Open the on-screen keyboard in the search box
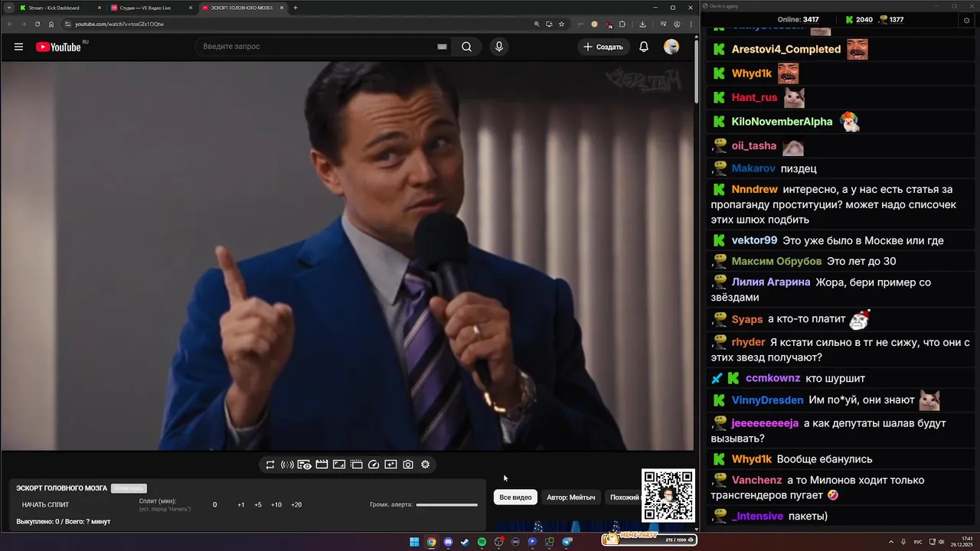This screenshot has height=551, width=980. coord(442,47)
